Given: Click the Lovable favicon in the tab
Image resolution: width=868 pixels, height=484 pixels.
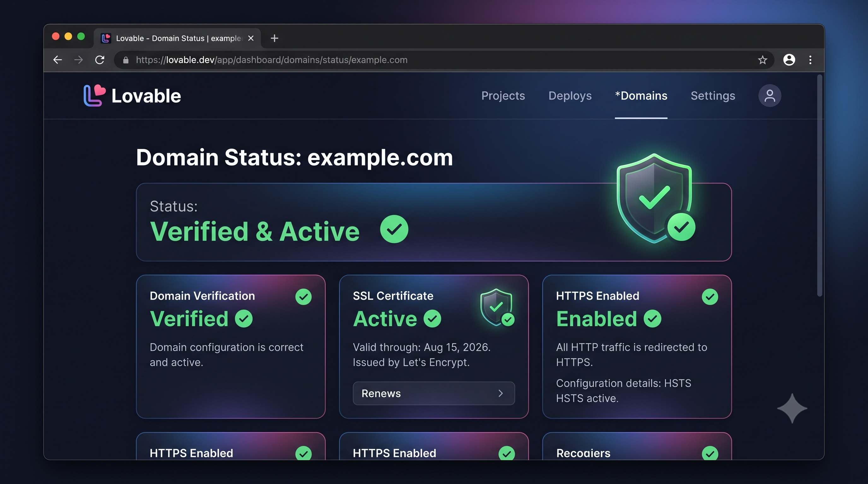Looking at the screenshot, I should 106,38.
